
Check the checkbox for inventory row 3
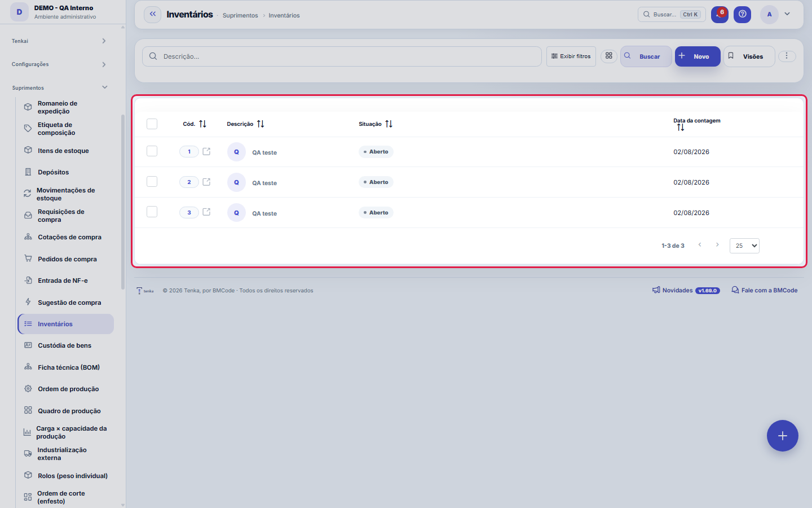[x=152, y=212]
